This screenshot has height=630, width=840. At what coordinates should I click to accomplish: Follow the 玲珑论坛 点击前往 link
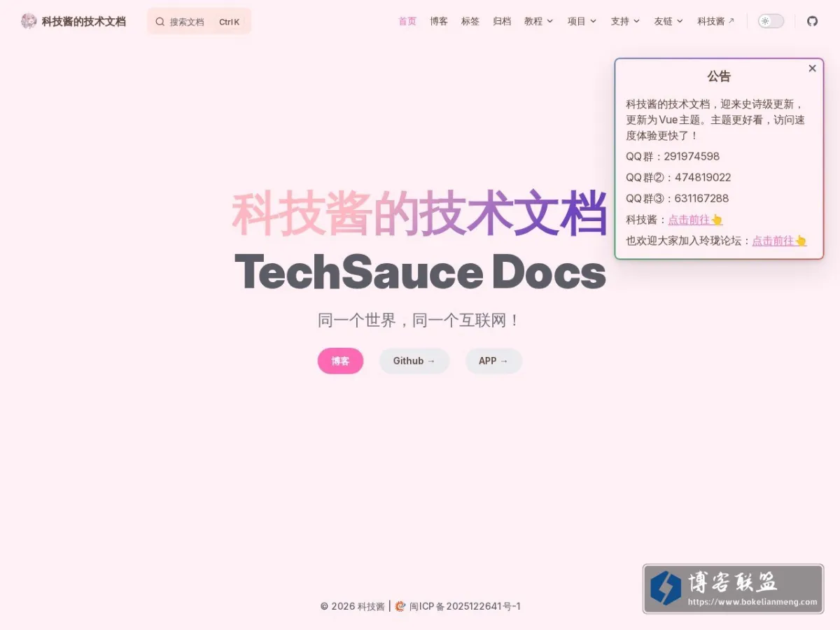tap(779, 241)
